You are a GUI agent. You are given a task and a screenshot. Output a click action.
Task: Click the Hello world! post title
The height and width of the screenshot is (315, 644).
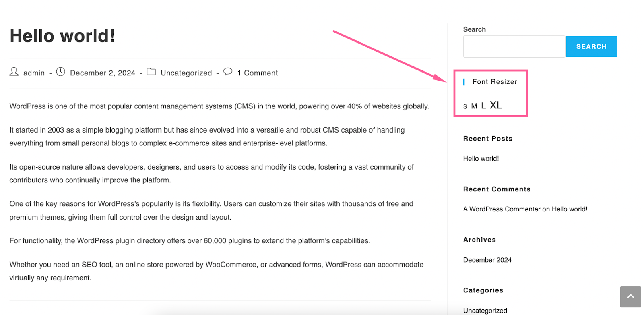point(62,36)
